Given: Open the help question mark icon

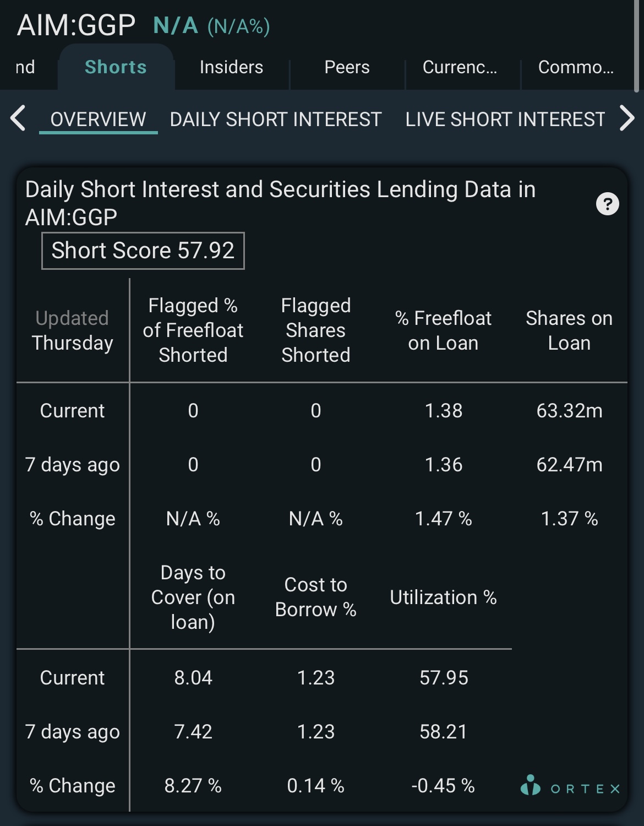Looking at the screenshot, I should pos(608,204).
